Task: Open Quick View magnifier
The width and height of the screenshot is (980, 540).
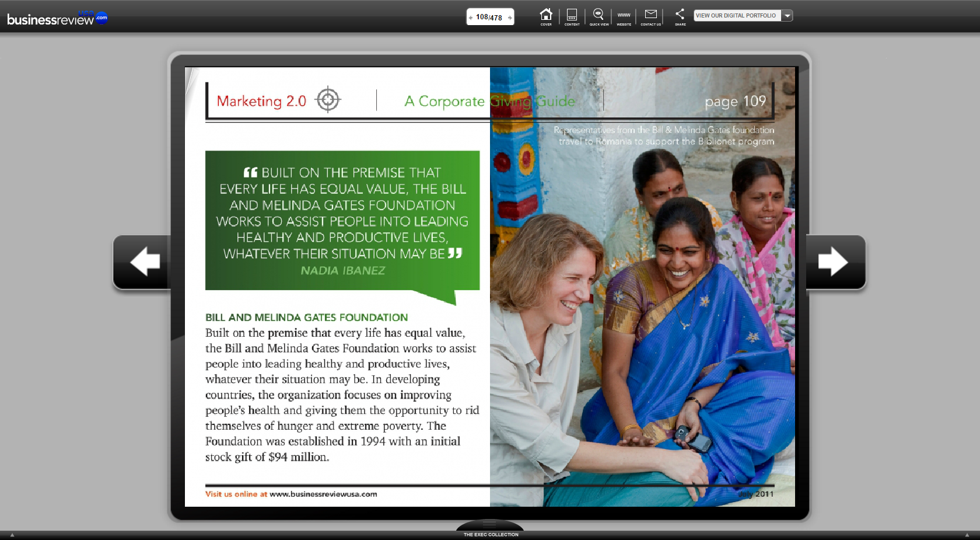Action: tap(598, 16)
